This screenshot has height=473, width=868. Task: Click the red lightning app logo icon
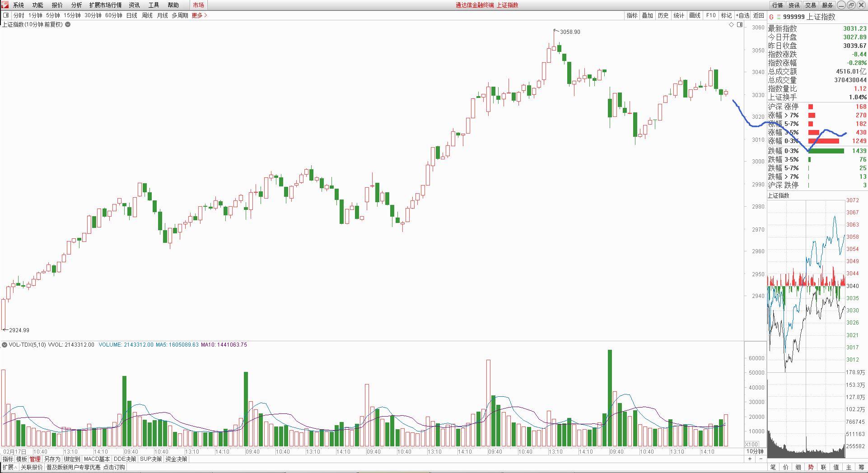coord(5,5)
